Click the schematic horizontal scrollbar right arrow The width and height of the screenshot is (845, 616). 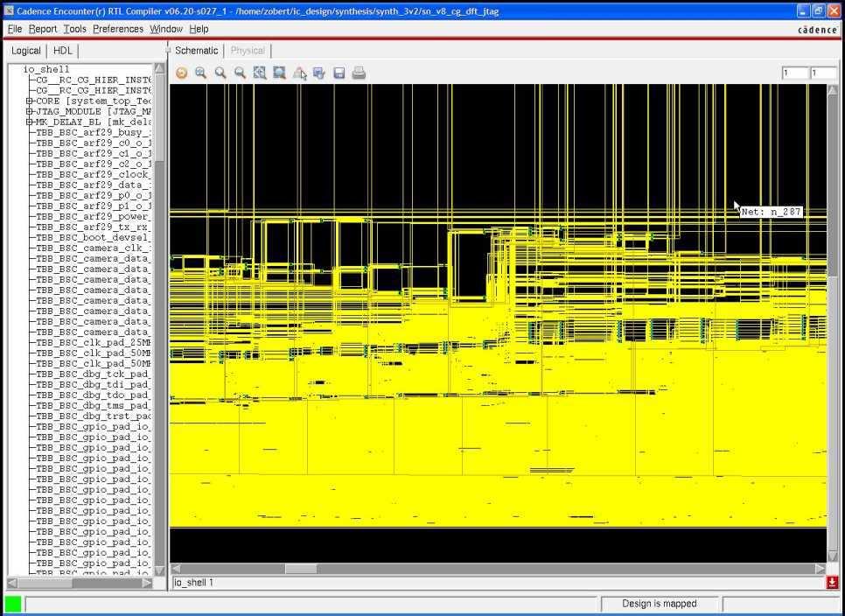[x=821, y=569]
